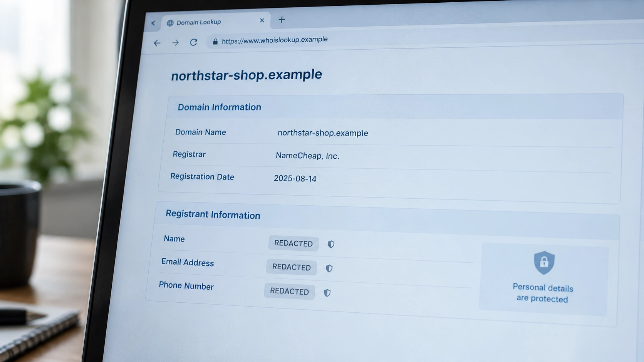Click the REDACTED badge for Name

click(293, 243)
